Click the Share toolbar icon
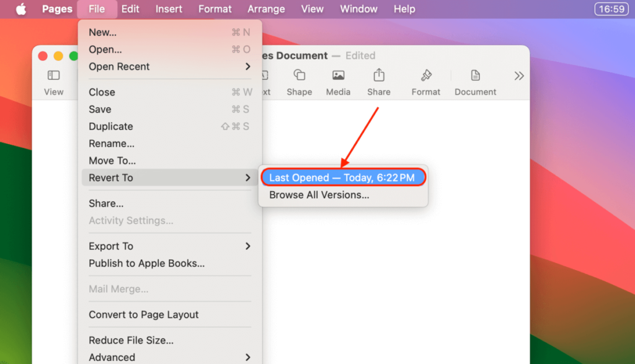 point(378,81)
